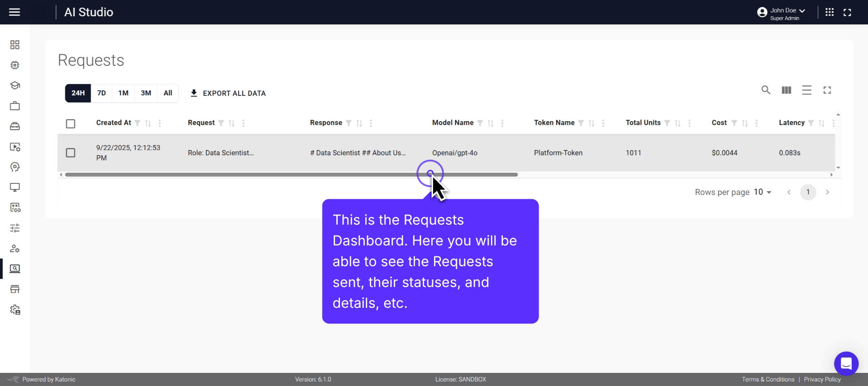The height and width of the screenshot is (386, 868).
Task: Select the 24H time range tab
Action: coord(78,93)
